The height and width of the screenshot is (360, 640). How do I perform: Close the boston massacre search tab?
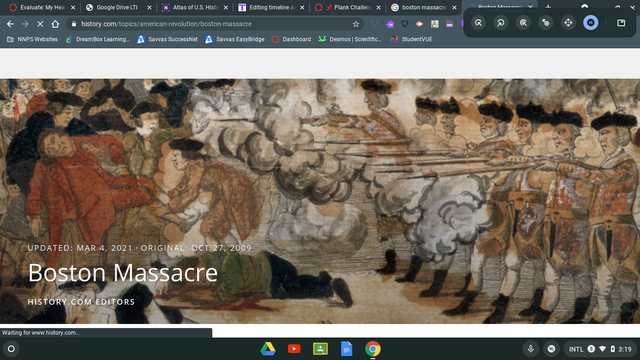tap(454, 7)
